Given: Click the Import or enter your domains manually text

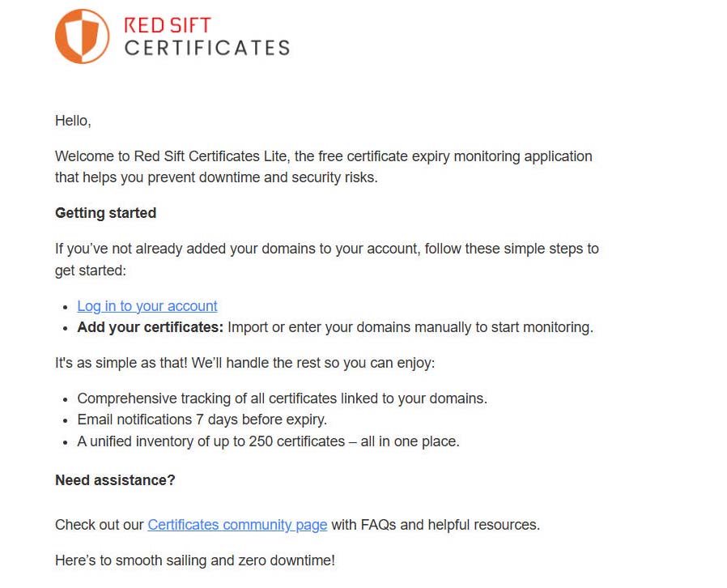Looking at the screenshot, I should click(410, 327).
